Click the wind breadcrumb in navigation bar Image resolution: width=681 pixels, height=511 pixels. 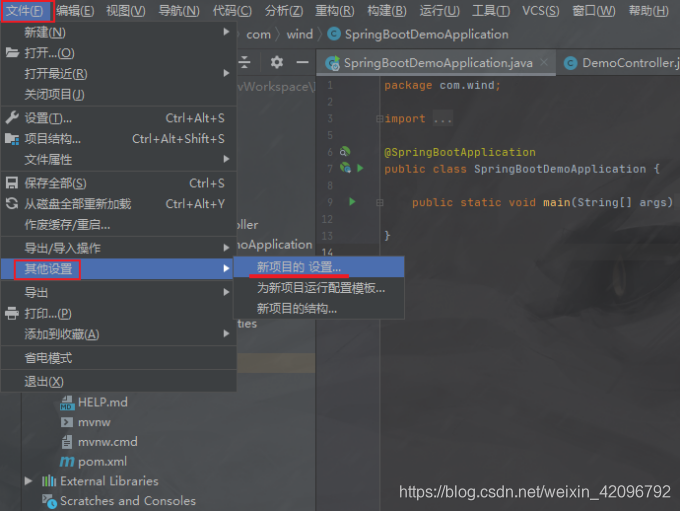click(x=300, y=34)
